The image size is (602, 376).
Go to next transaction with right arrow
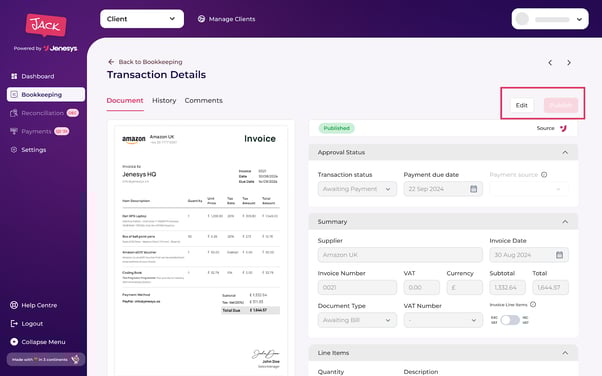tap(569, 63)
